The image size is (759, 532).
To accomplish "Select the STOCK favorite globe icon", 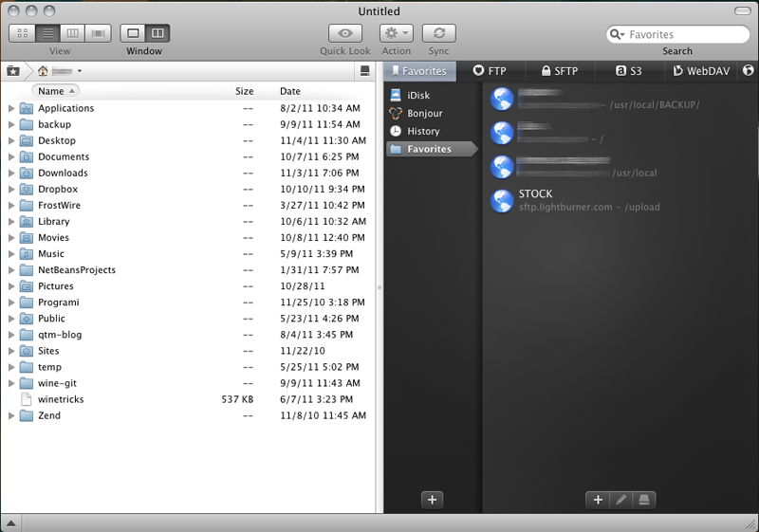I will (502, 200).
